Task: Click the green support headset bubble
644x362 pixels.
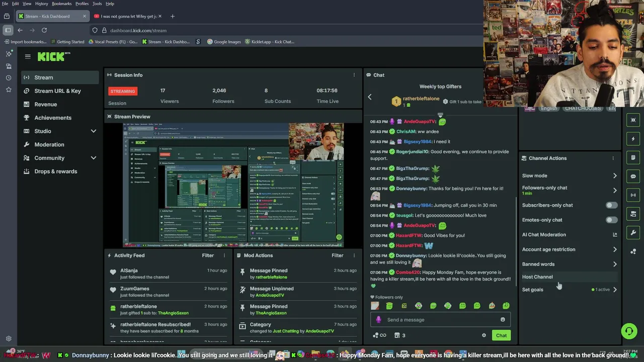Action: coord(629,331)
